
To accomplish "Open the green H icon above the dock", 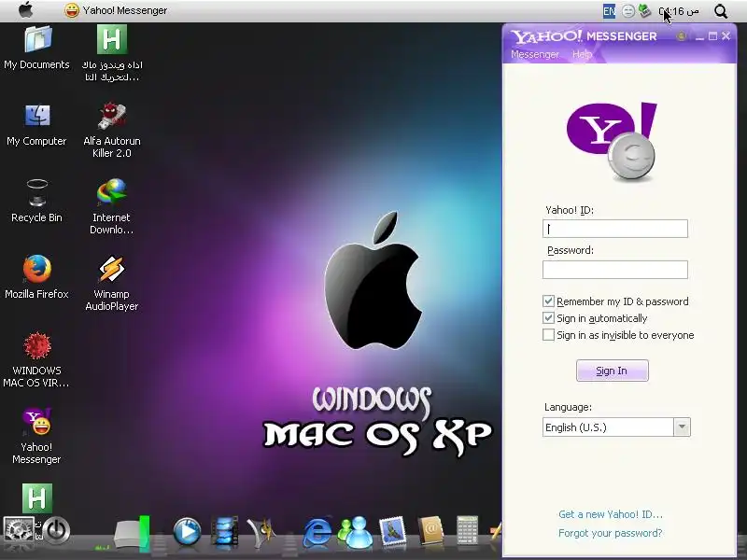I will [x=37, y=498].
